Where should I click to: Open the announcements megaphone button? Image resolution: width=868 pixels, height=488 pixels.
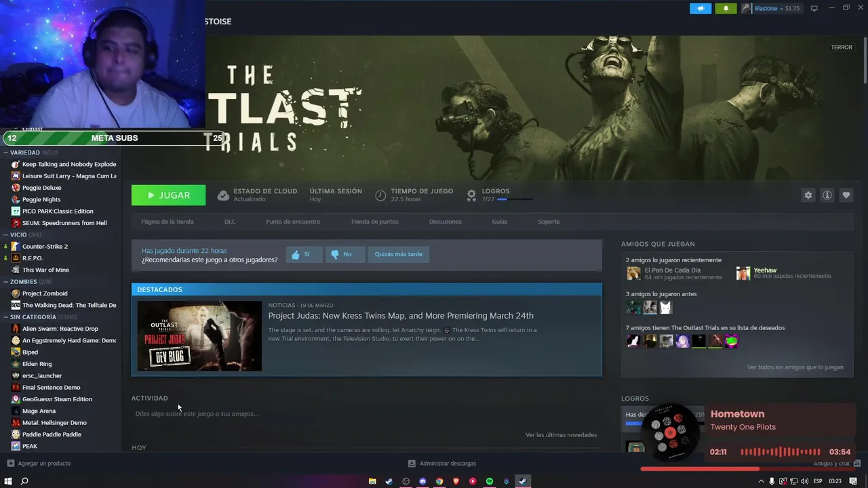click(701, 8)
